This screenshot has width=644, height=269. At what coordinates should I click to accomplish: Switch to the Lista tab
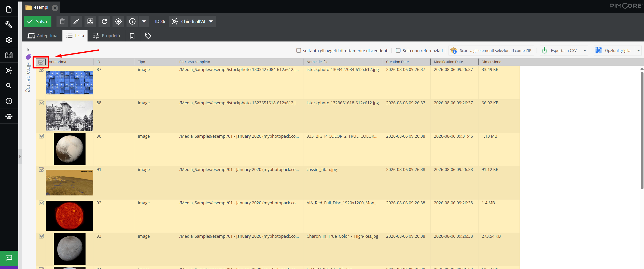75,36
